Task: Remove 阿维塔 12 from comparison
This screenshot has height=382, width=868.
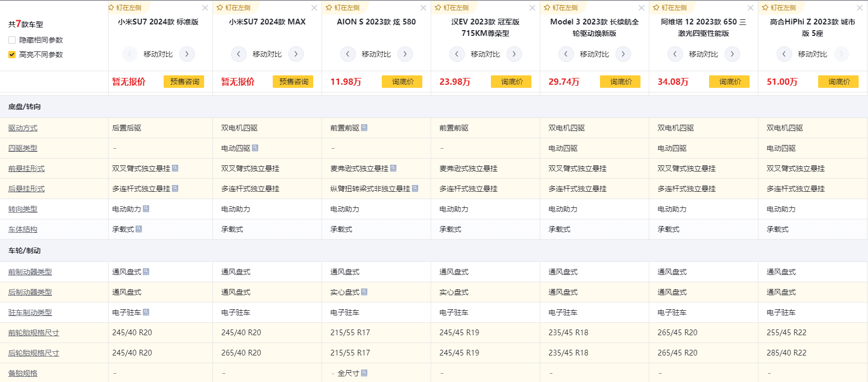Action: [751, 8]
